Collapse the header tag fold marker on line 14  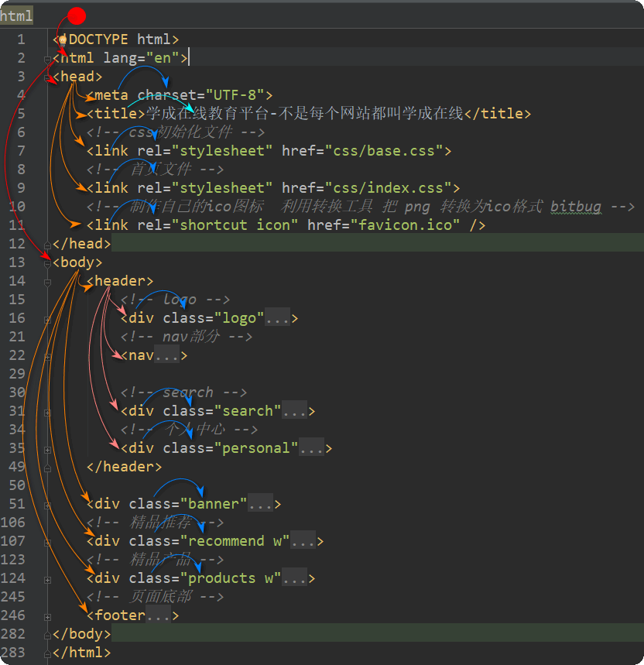pyautogui.click(x=47, y=282)
